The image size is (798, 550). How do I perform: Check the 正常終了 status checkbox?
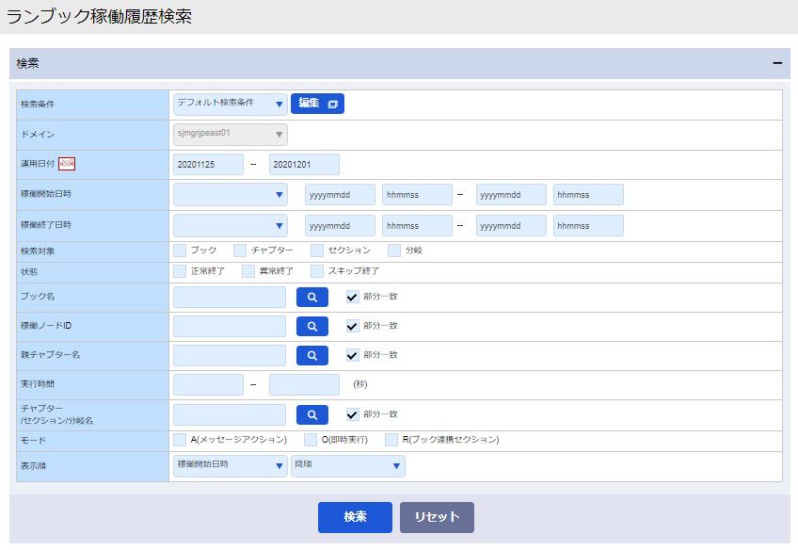click(179, 271)
